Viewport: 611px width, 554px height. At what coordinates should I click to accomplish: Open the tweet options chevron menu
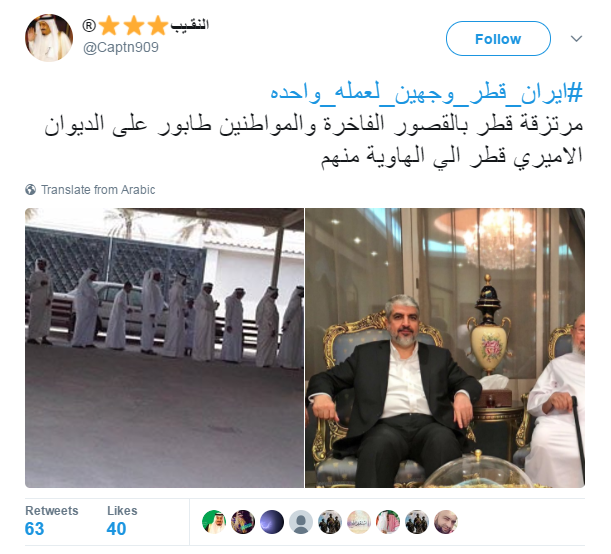click(576, 39)
